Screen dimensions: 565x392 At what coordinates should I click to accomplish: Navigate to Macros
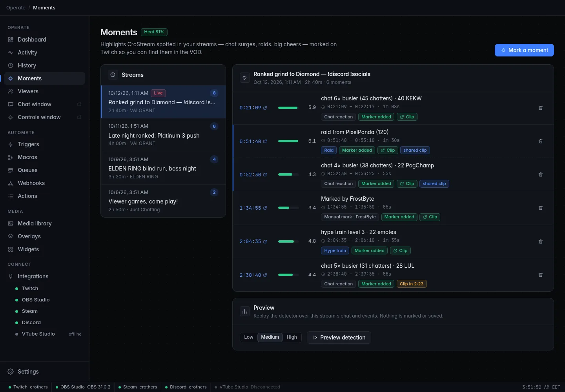coord(44,157)
